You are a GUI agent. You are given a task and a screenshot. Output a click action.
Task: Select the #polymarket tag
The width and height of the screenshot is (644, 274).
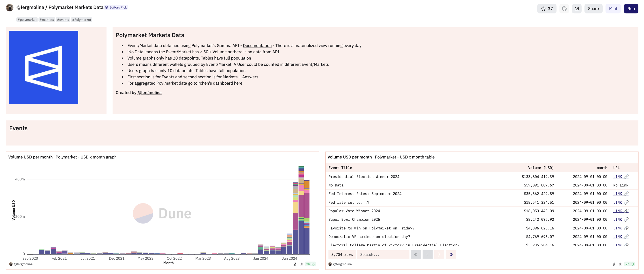(27, 20)
